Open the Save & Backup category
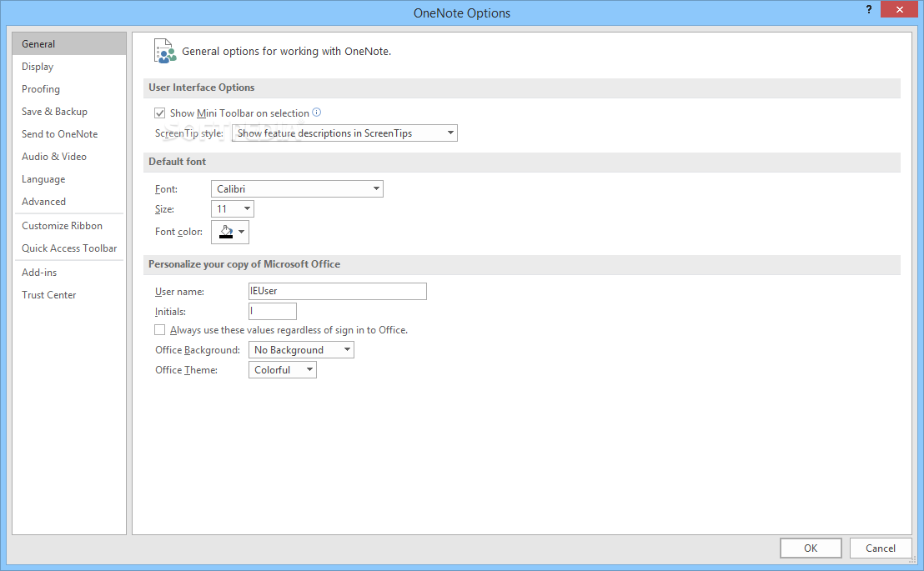Viewport: 924px width, 571px height. point(69,112)
